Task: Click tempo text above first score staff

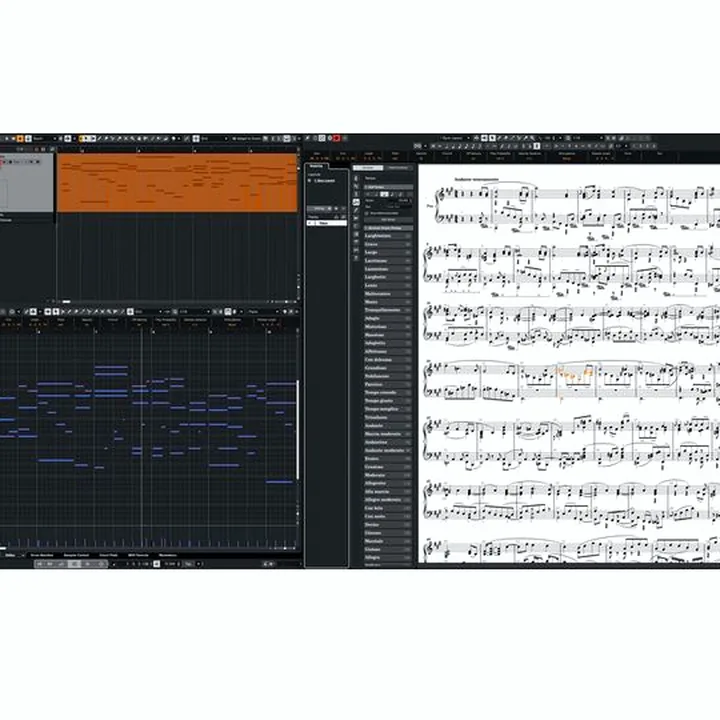Action: [476, 179]
